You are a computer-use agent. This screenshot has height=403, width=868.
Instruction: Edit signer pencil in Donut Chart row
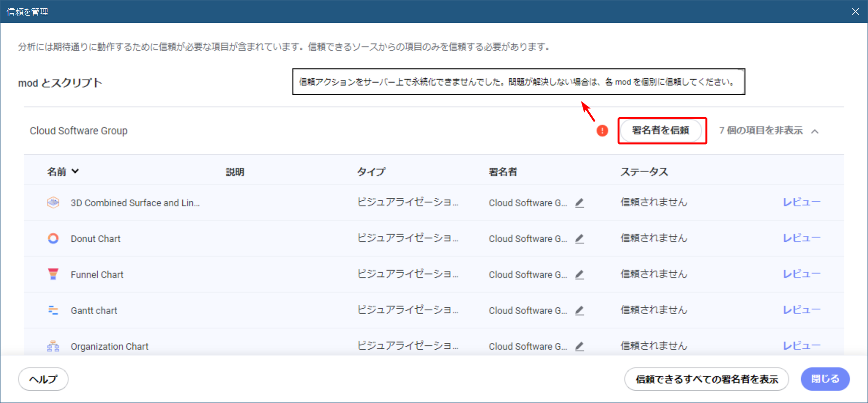click(579, 239)
